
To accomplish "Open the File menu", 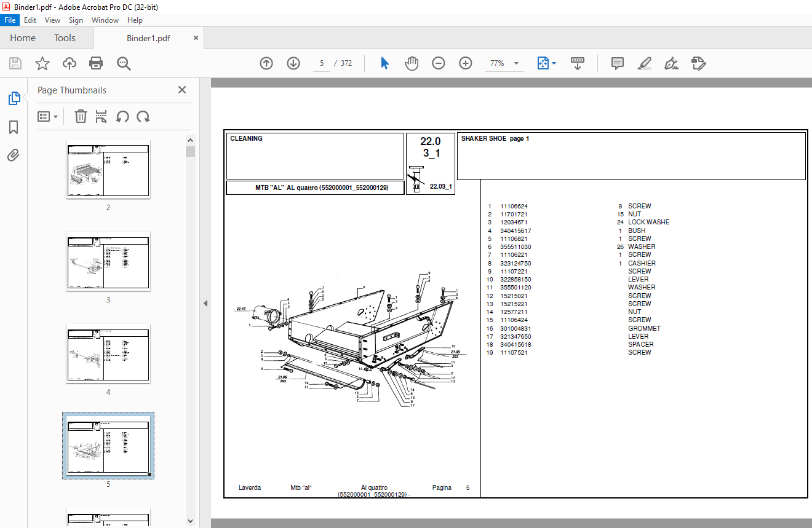I will 10,20.
